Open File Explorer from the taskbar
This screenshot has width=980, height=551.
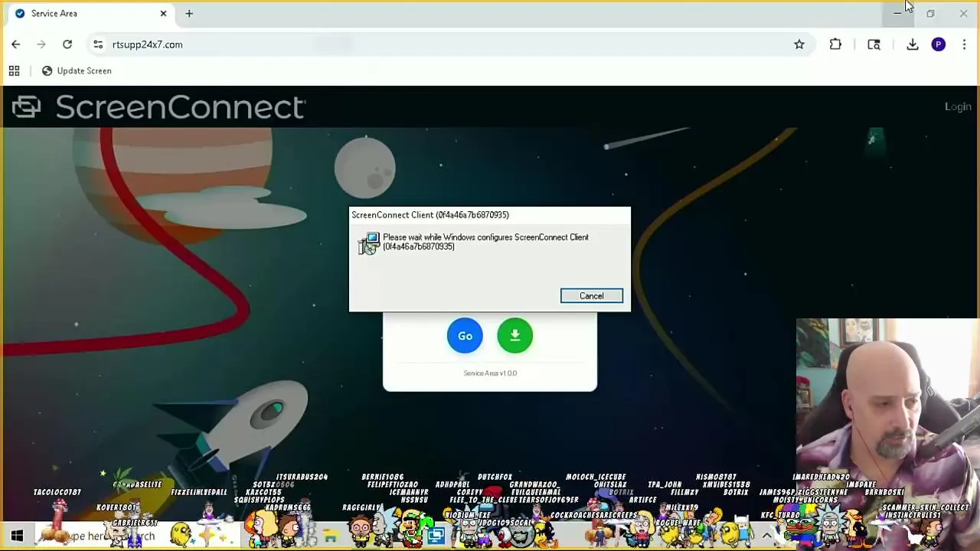[330, 536]
